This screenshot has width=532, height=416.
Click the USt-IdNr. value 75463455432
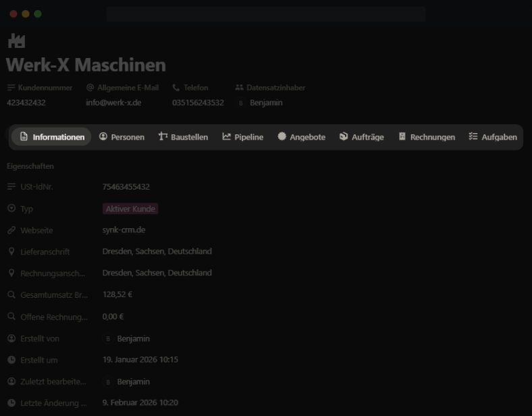pyautogui.click(x=126, y=187)
